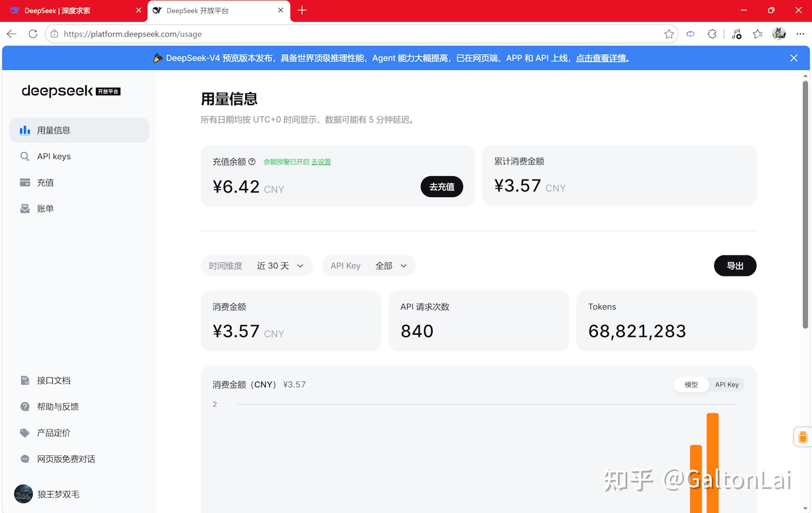Close the DeepSeek 深度求索 tab
This screenshot has width=812, height=513.
click(139, 10)
